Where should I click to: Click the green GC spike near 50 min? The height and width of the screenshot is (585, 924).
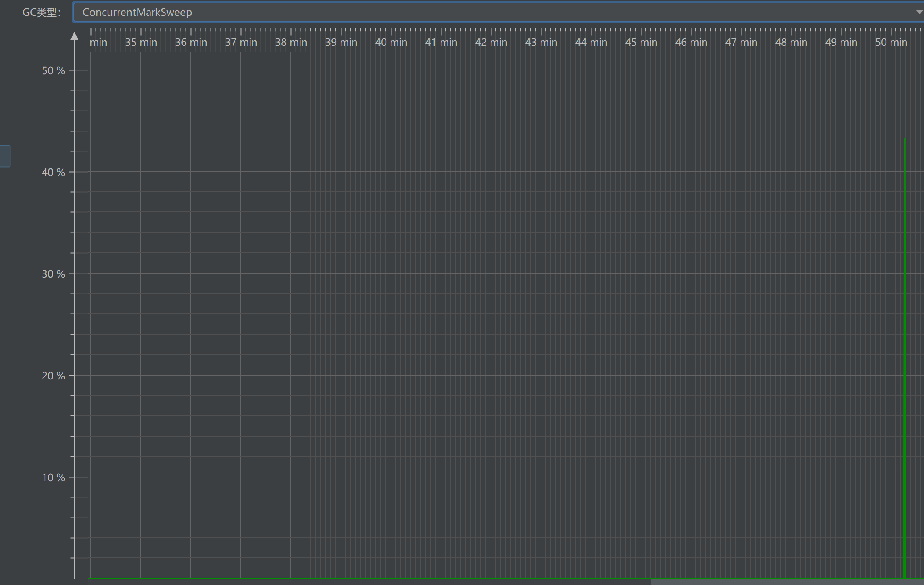pos(904,359)
